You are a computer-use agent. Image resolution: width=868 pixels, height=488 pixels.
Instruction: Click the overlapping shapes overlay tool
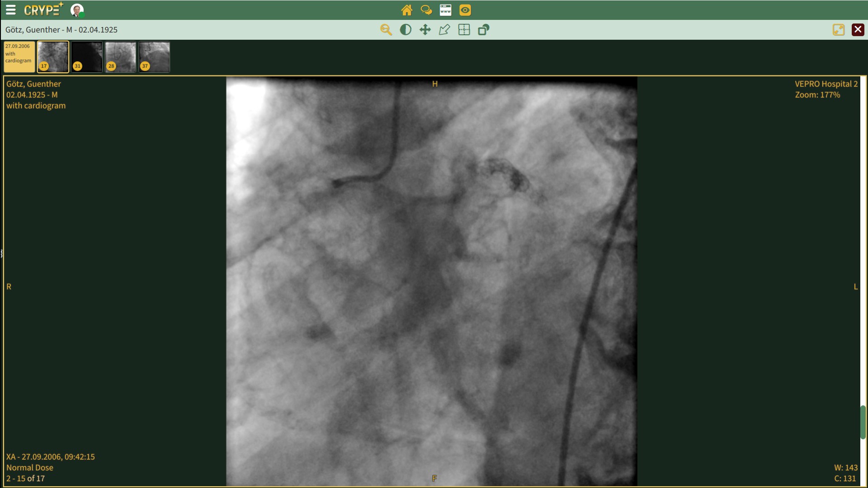point(483,30)
